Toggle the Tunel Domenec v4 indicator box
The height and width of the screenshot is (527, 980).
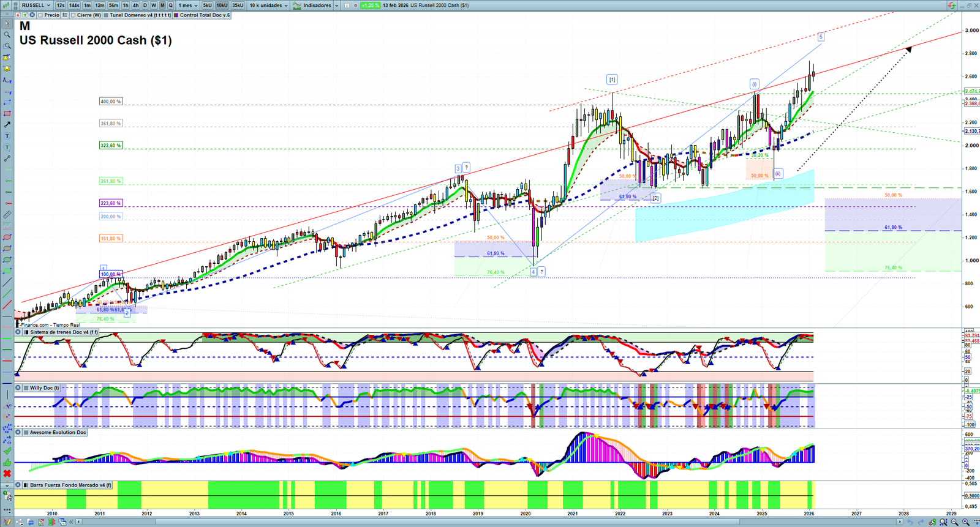(106, 15)
